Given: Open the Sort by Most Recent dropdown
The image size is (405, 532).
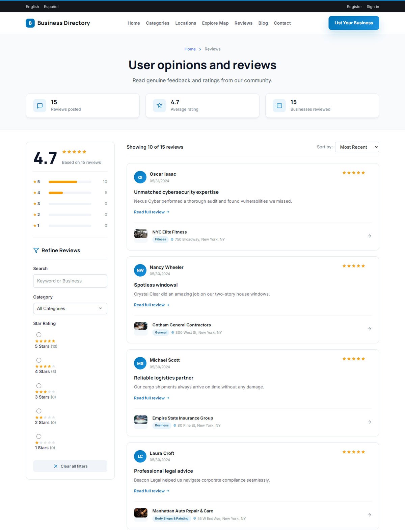Looking at the screenshot, I should pyautogui.click(x=357, y=147).
